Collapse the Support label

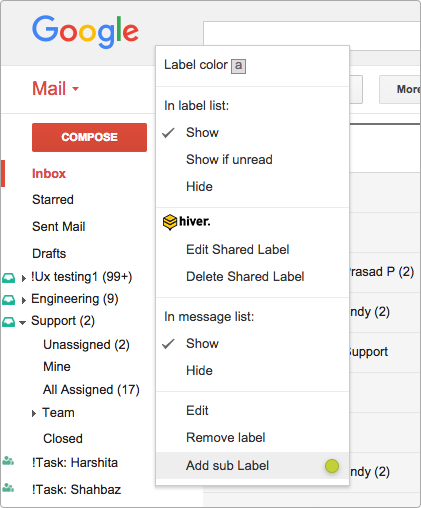23,323
